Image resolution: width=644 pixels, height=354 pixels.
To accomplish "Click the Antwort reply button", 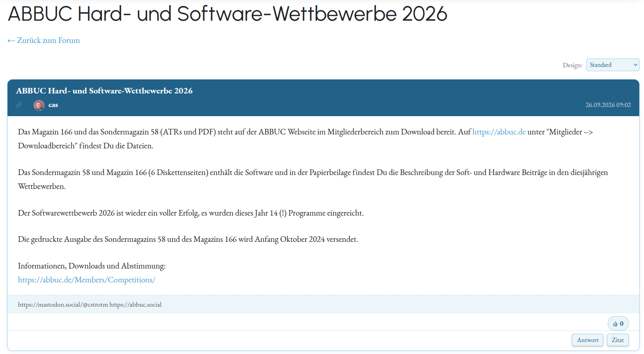I will [x=587, y=340].
